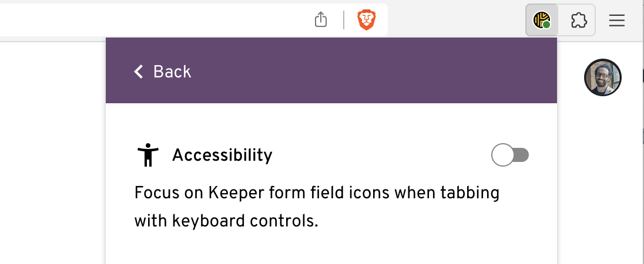Click the share icon in the address bar
Viewport: 644px width, 264px height.
coord(320,21)
